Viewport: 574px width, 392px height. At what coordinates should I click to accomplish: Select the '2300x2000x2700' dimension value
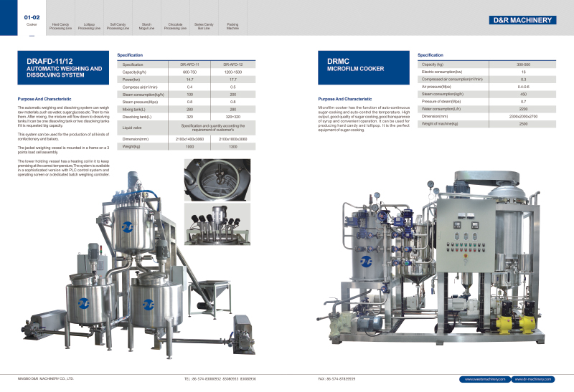pos(523,116)
